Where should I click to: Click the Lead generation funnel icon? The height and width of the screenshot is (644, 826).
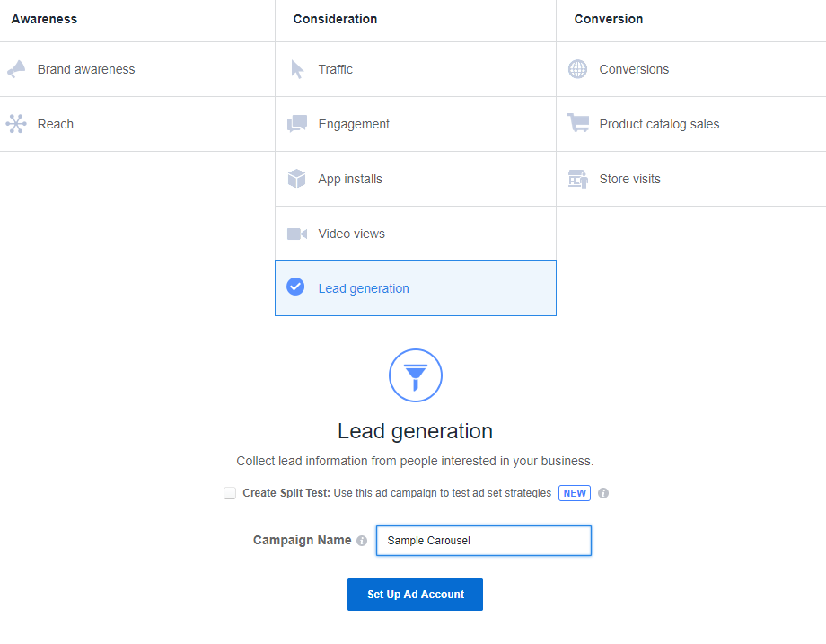[x=415, y=375]
